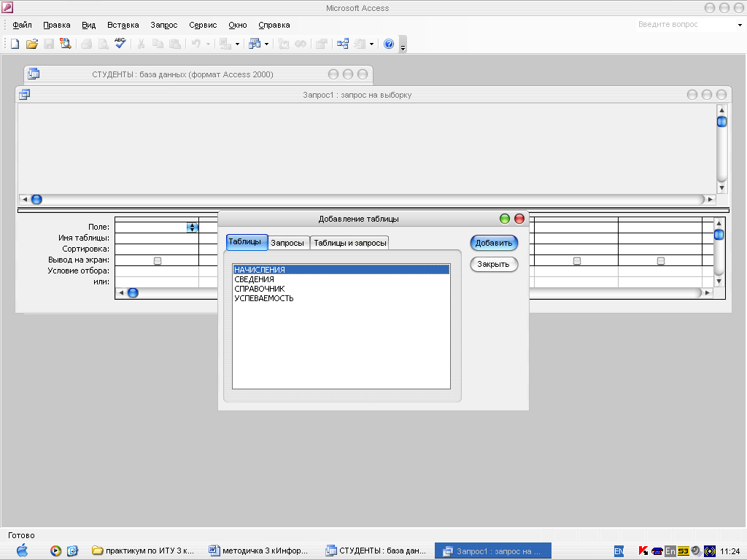
Task: Click the СТУДЕНТЫ database window icon
Action: (x=34, y=74)
